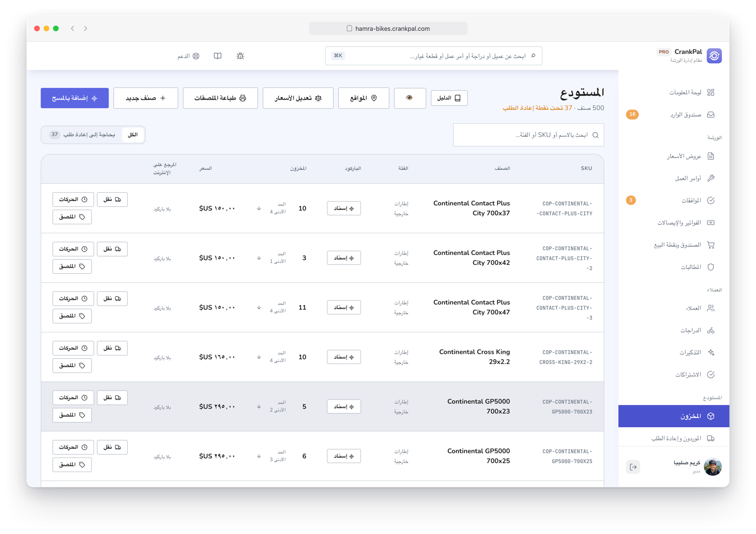This screenshot has width=756, height=534.
Task: Open the bug report icon in top bar
Action: pyautogui.click(x=240, y=56)
